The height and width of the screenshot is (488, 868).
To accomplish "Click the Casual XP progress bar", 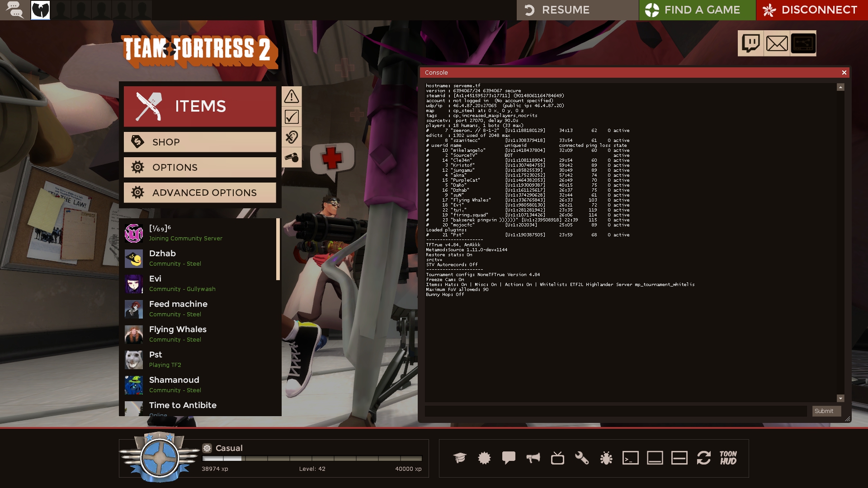I will 312,458.
